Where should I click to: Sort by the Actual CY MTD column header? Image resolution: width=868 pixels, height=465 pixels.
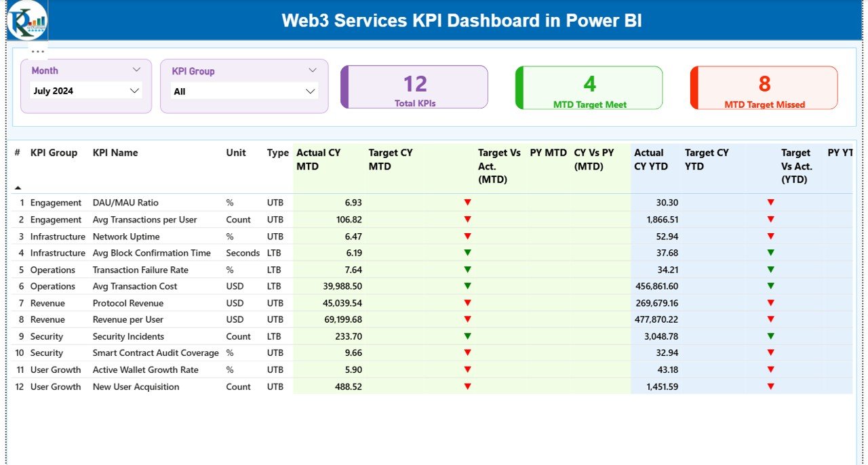coord(319,159)
